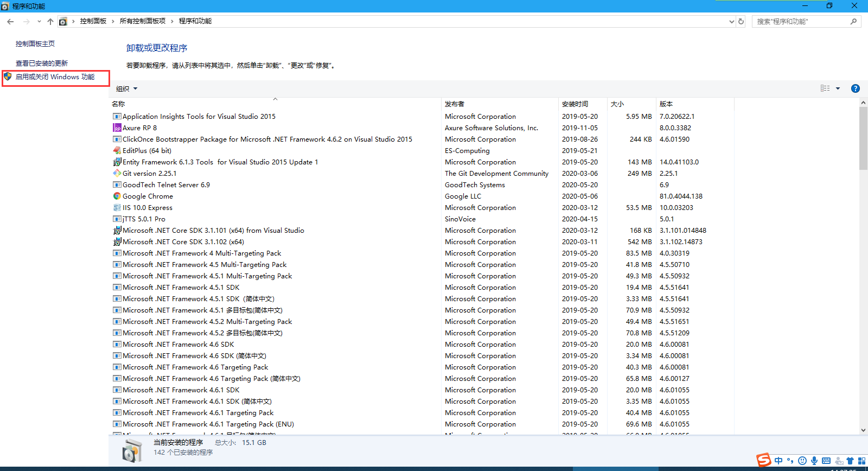This screenshot has width=868, height=471.
Task: Open the recent locations dropdown arrow
Action: (x=39, y=22)
